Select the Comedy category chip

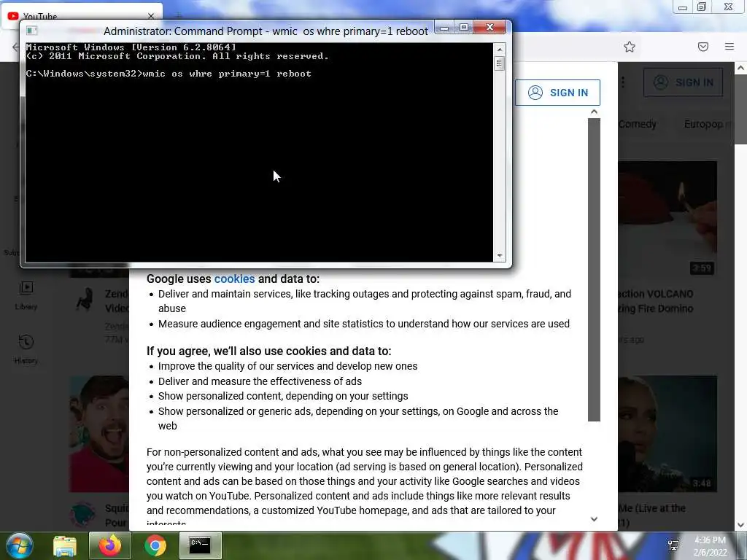pos(637,124)
